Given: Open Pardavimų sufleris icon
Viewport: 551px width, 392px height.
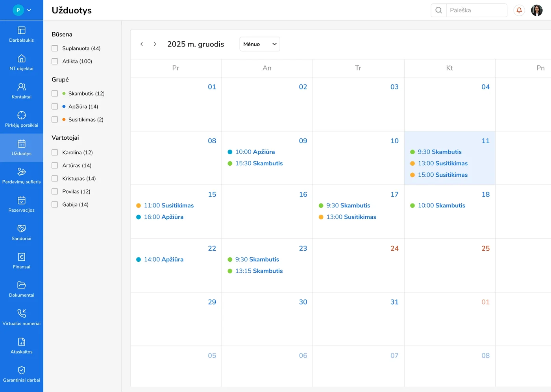Looking at the screenshot, I should 22,172.
